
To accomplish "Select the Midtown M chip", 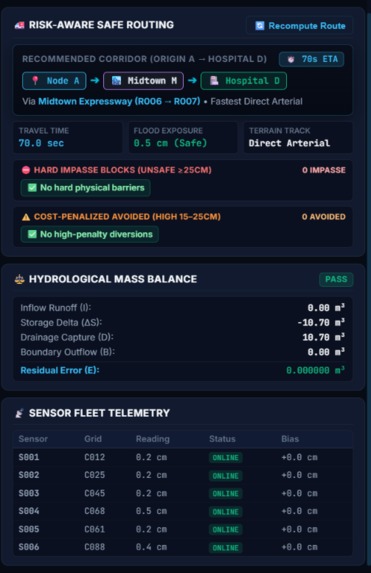I will pyautogui.click(x=143, y=81).
